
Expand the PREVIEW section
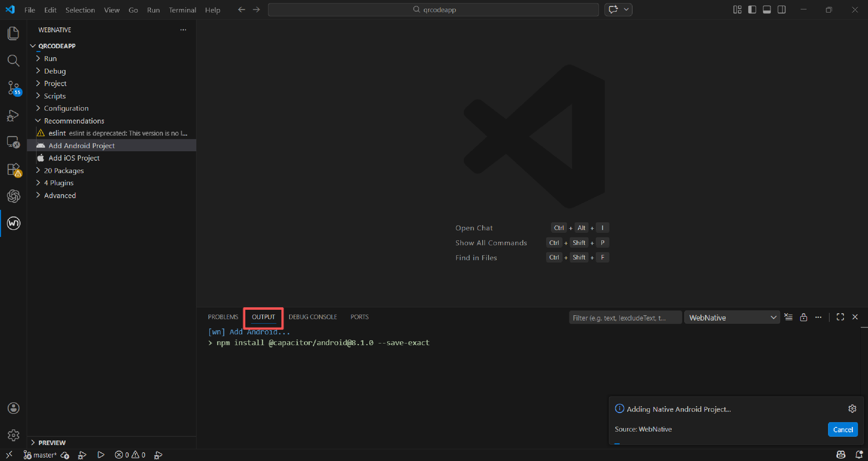(x=33, y=443)
